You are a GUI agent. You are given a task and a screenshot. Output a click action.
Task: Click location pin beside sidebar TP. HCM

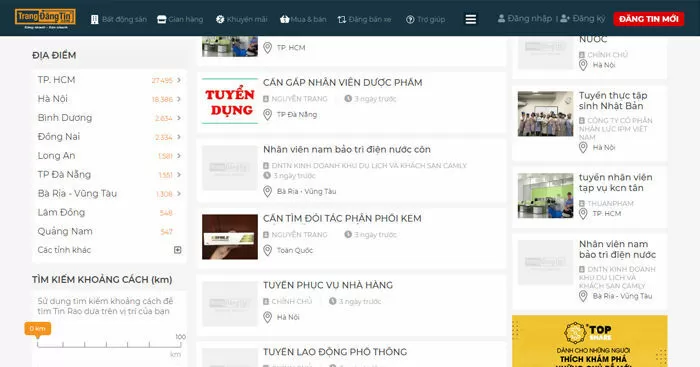(x=583, y=214)
